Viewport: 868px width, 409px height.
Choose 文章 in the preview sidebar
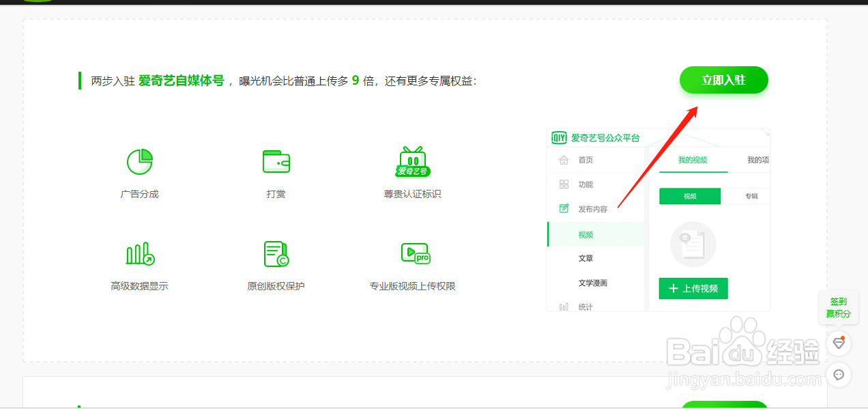(585, 258)
